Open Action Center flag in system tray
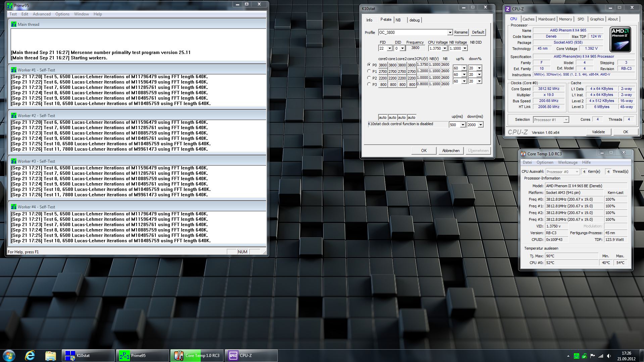Viewport: 644px width, 362px height. [593, 356]
